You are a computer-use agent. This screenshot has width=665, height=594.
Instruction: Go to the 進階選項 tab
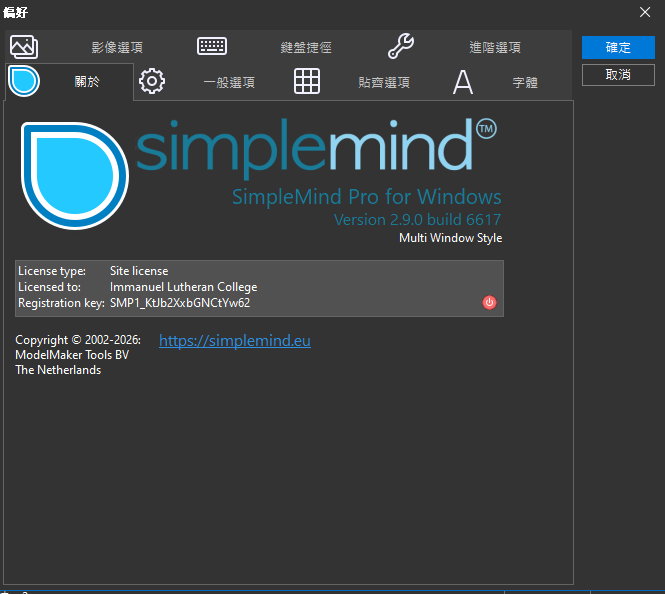coord(494,47)
